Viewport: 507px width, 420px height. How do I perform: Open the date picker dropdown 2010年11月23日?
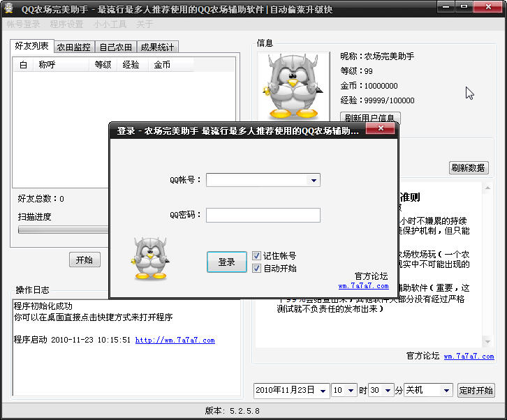[x=323, y=391]
